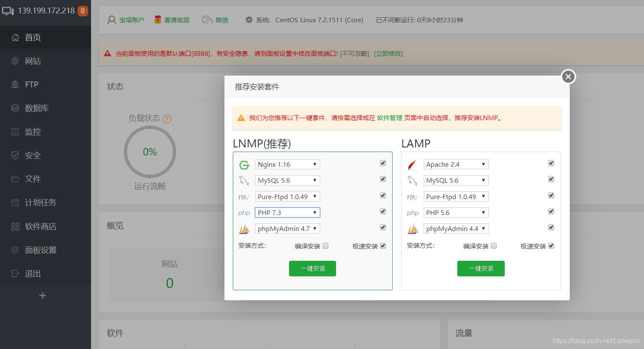Open the 微信 WeChat icon in the header

208,19
